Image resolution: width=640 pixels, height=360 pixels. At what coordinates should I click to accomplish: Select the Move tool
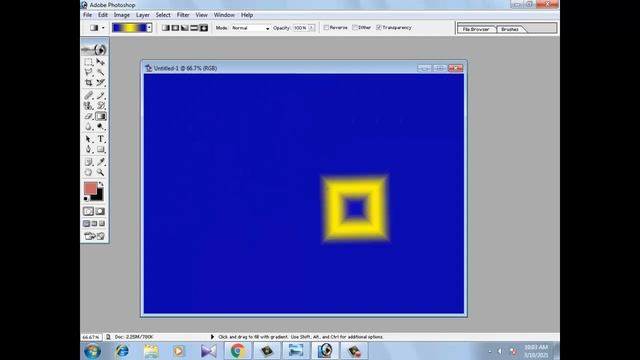(x=100, y=62)
